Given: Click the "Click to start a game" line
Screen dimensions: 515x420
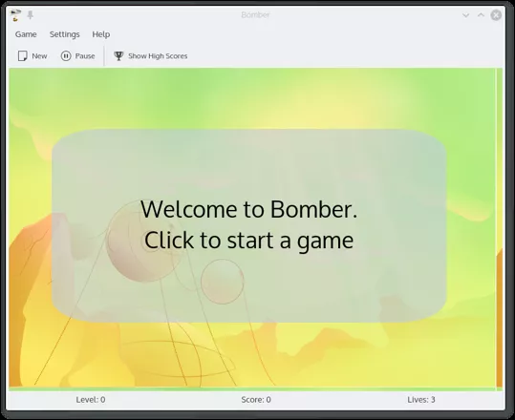Looking at the screenshot, I should pyautogui.click(x=249, y=241).
